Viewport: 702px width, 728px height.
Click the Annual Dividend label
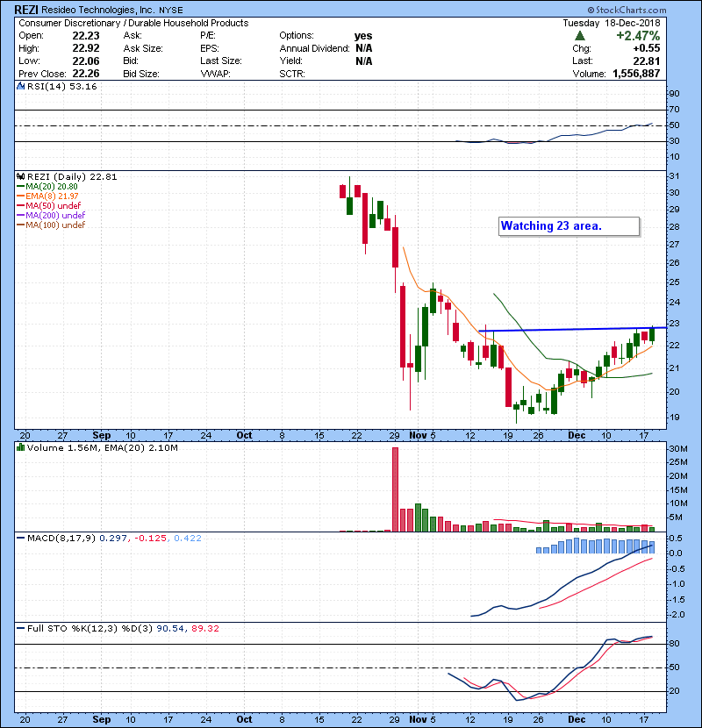(x=314, y=48)
